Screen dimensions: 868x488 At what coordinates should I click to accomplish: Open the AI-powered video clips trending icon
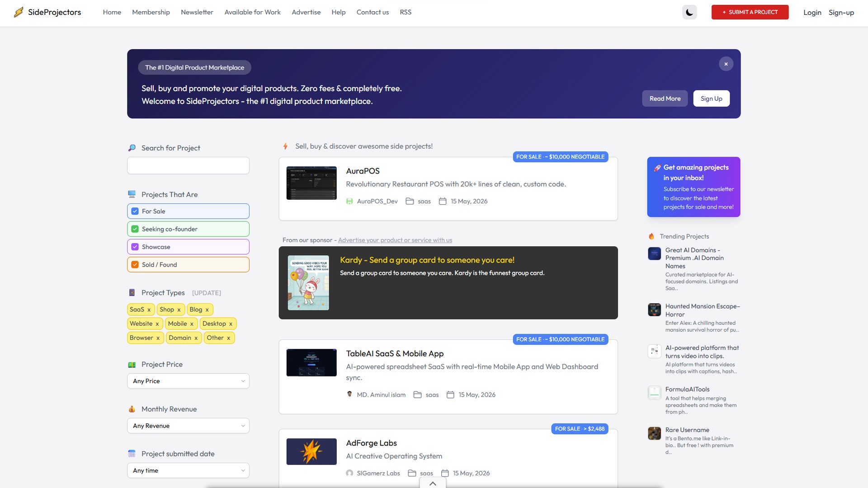(x=654, y=351)
